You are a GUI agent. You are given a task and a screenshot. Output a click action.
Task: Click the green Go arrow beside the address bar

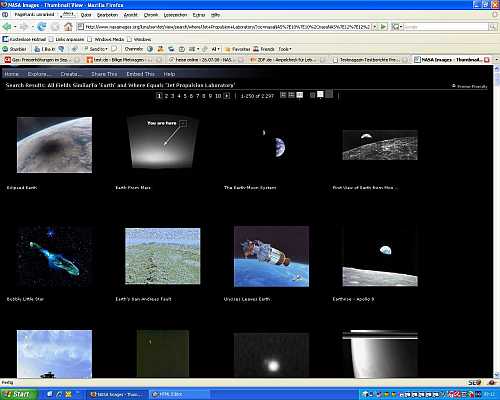[x=384, y=27]
